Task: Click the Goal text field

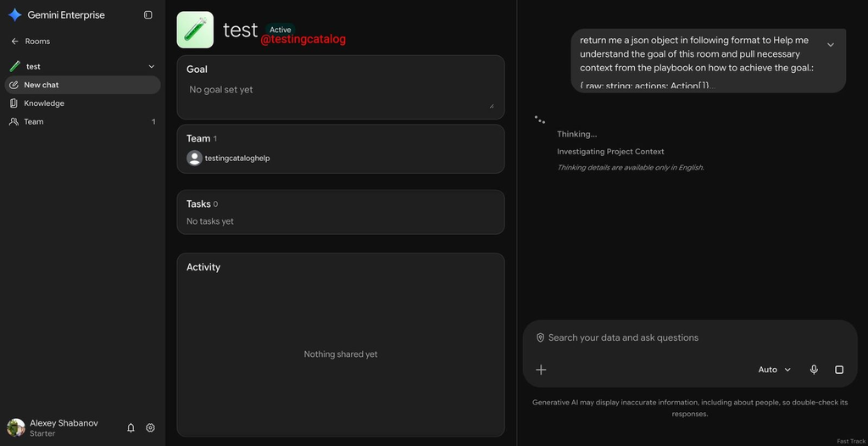Action: click(x=341, y=96)
